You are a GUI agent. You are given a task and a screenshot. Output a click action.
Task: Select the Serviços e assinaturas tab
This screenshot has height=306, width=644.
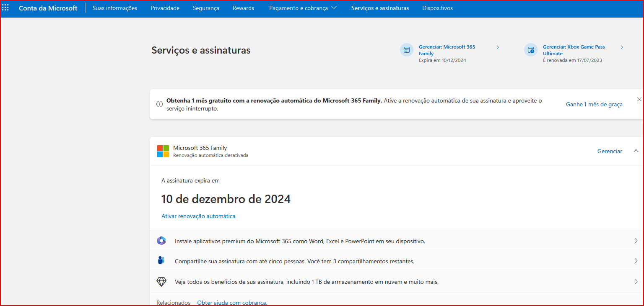point(380,8)
